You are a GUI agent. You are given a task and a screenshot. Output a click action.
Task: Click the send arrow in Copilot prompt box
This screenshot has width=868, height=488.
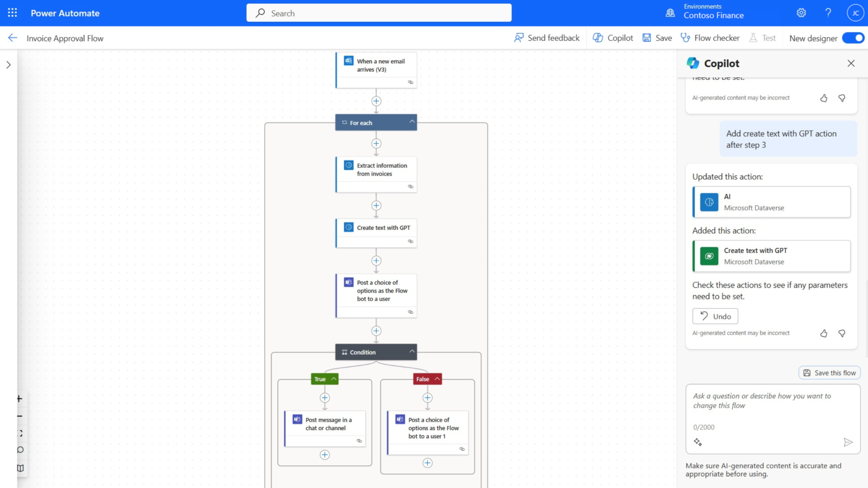tap(848, 442)
